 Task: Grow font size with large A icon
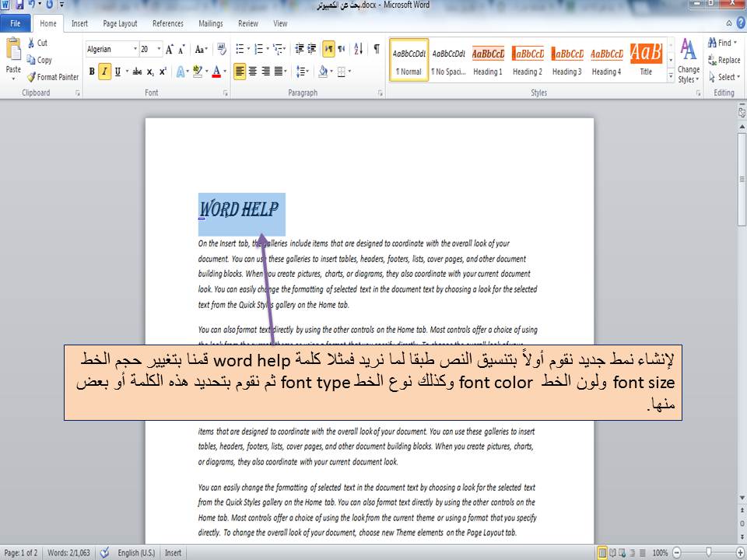pos(169,49)
